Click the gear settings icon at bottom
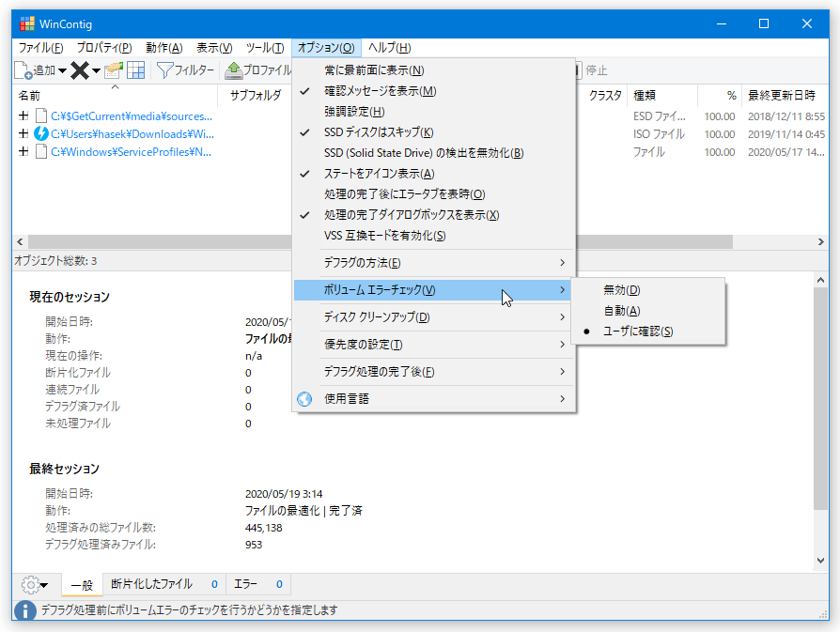840x632 pixels. [30, 585]
